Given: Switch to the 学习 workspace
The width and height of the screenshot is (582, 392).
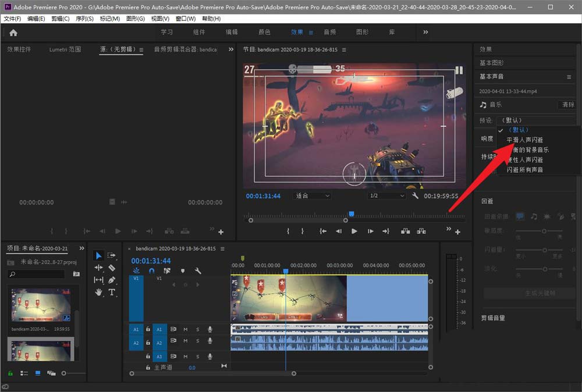Looking at the screenshot, I should (166, 32).
